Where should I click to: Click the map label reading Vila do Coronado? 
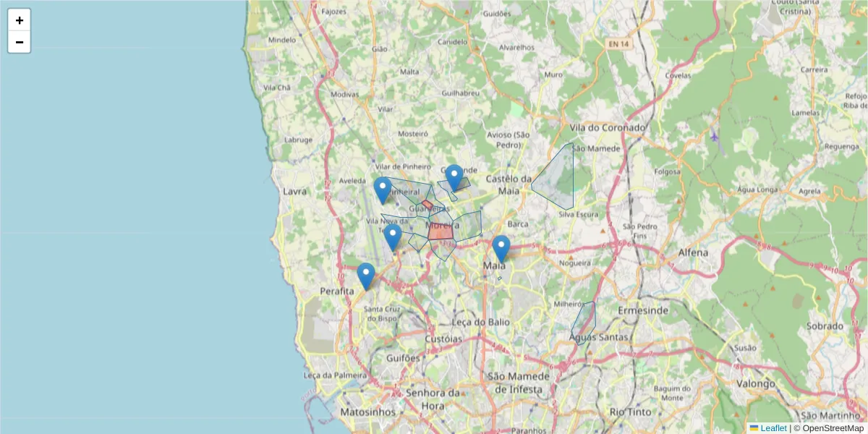(x=608, y=127)
